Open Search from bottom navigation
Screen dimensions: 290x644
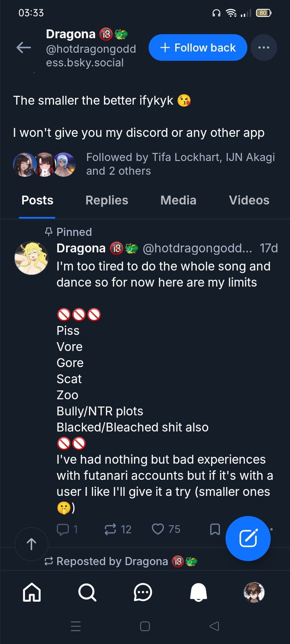coord(87,592)
